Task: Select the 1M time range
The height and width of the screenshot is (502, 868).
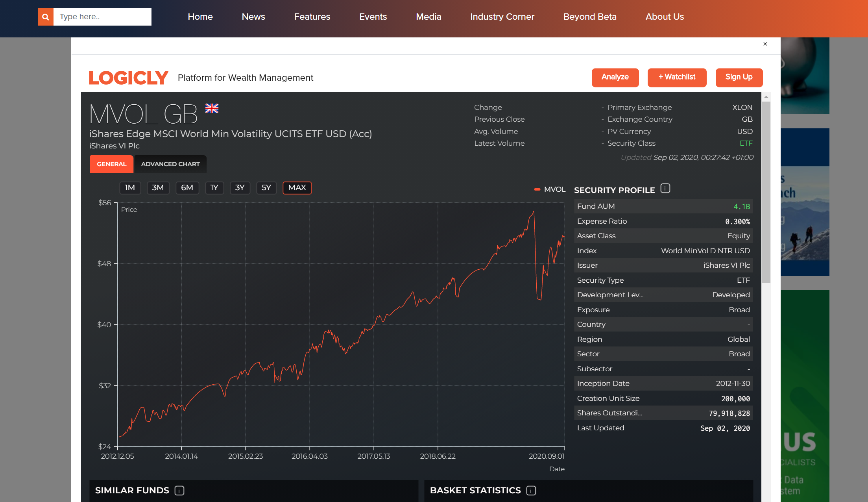Action: [x=130, y=188]
